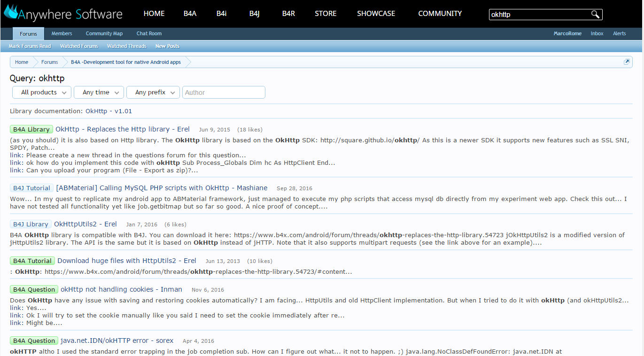Expand the Any time dropdown
644x356 pixels.
(x=99, y=93)
